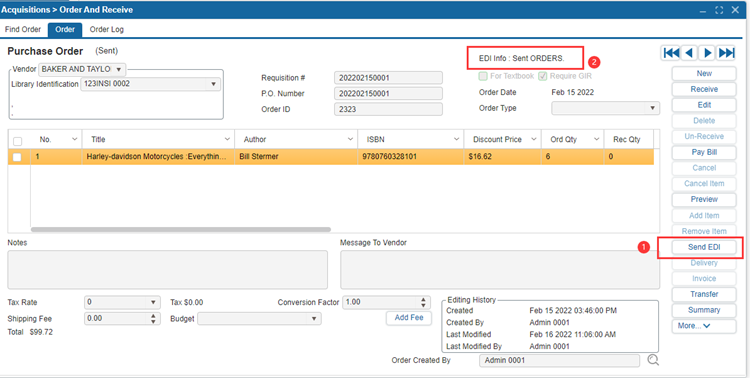Select the Harley-davidson Motorcycles title cell

[x=158, y=156]
